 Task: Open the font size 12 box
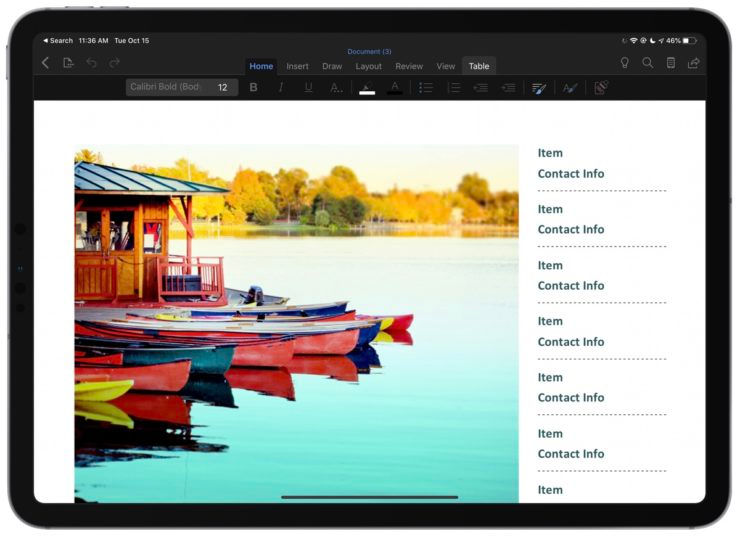point(223,88)
